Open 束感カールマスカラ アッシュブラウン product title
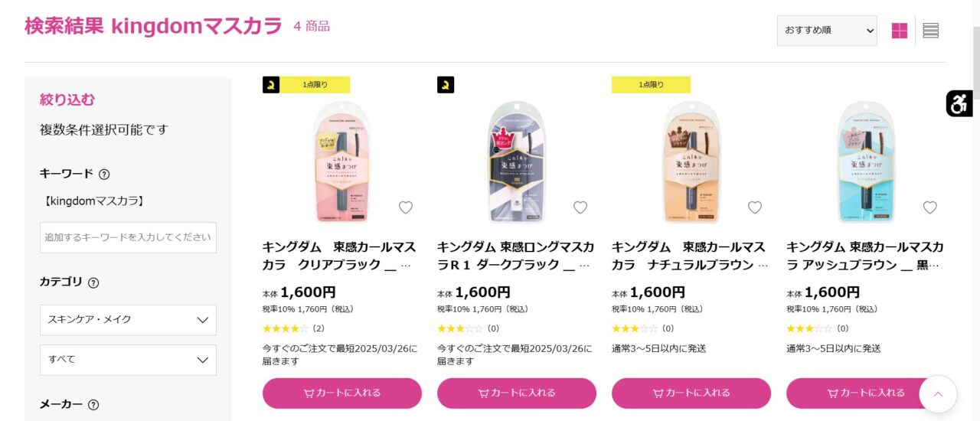Image resolution: width=980 pixels, height=421 pixels. click(865, 256)
